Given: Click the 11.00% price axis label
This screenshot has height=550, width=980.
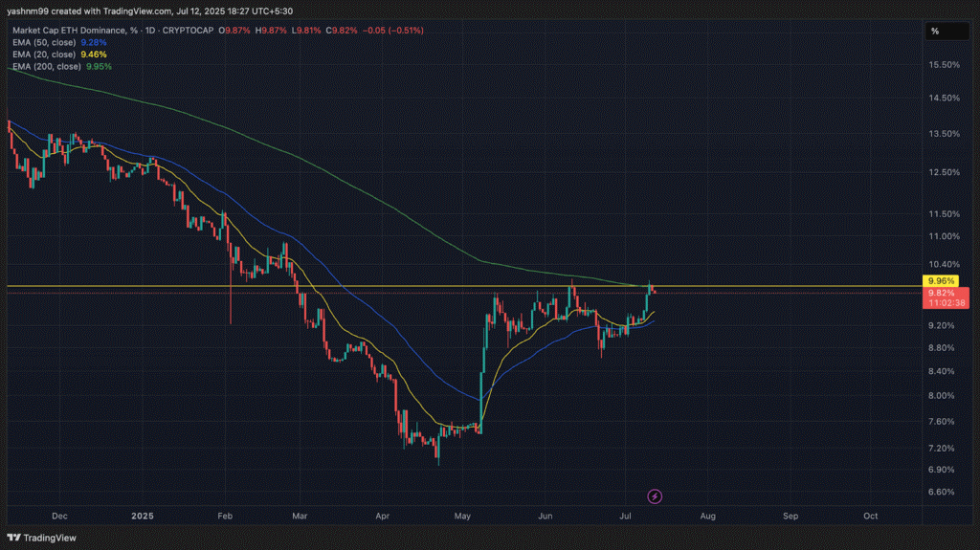Looking at the screenshot, I should pyautogui.click(x=944, y=236).
